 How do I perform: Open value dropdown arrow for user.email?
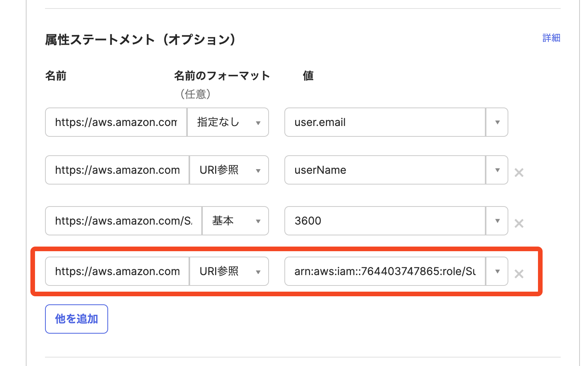pyautogui.click(x=497, y=122)
